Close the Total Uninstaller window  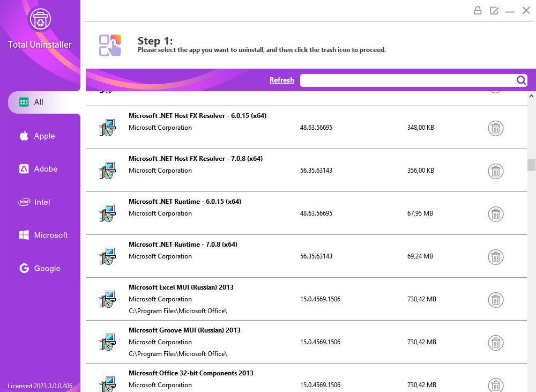click(x=526, y=11)
